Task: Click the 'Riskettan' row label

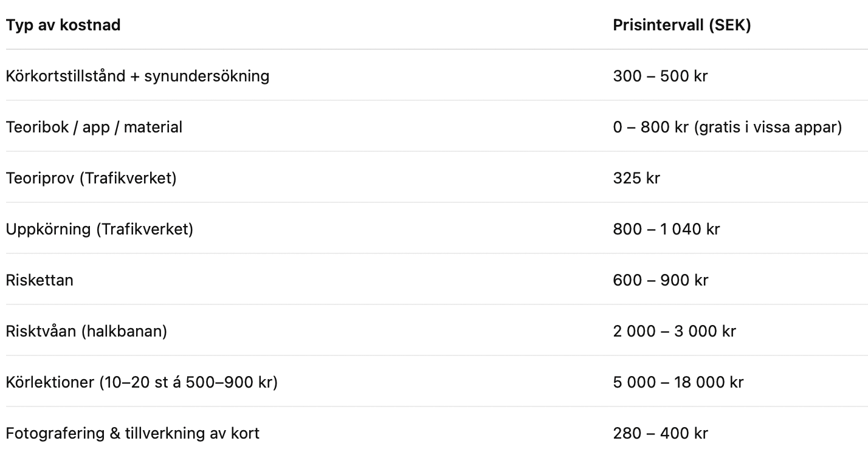Action: [40, 280]
